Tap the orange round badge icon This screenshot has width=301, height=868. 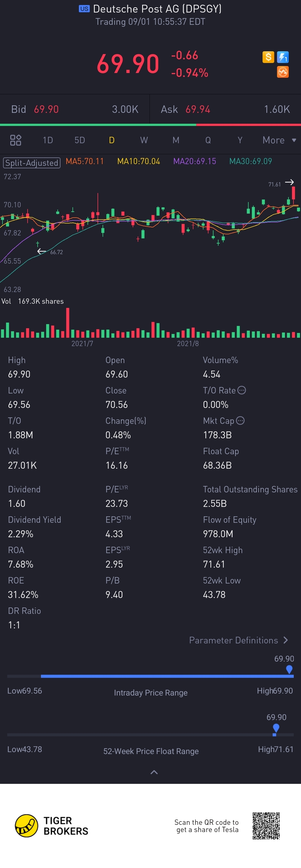tap(283, 72)
